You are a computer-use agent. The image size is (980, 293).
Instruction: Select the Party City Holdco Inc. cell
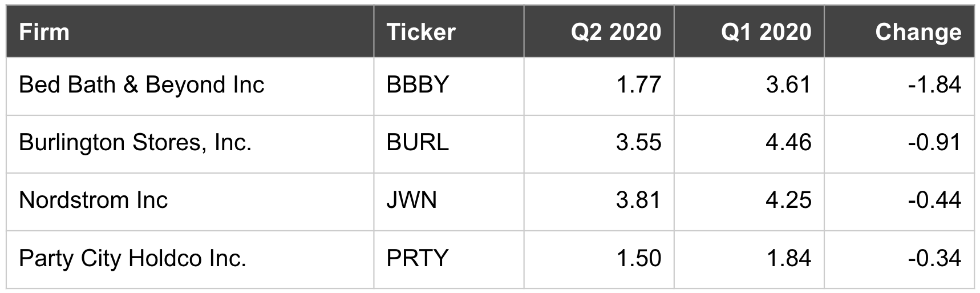[132, 258]
